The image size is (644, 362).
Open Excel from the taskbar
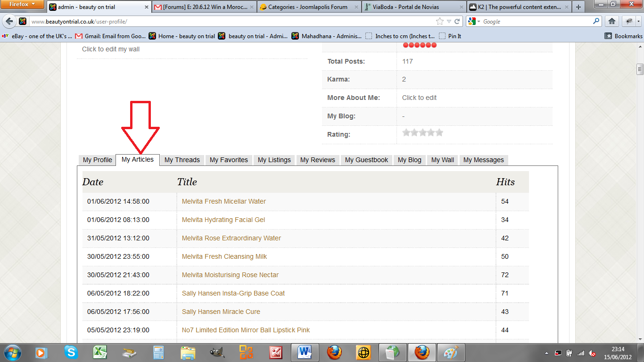point(100,352)
